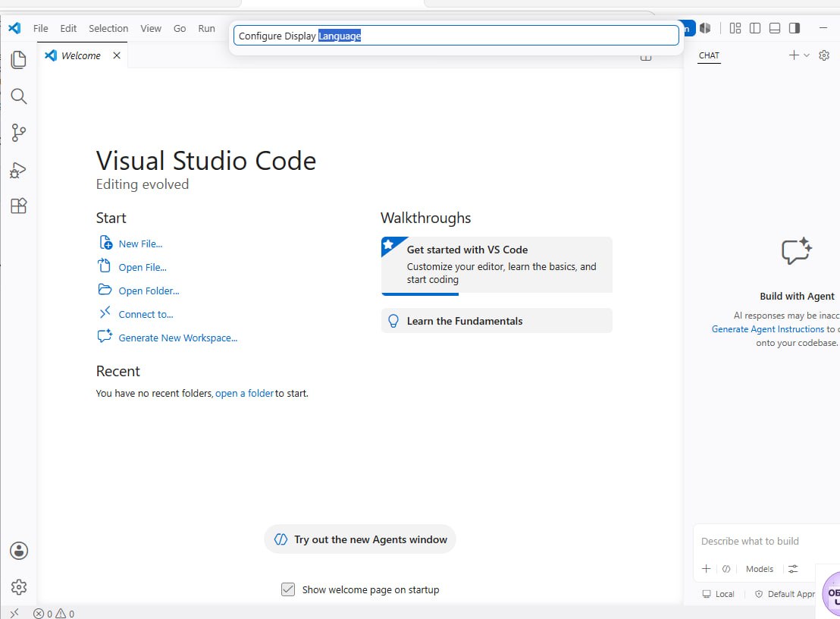Click the Open File... link

pos(143,268)
